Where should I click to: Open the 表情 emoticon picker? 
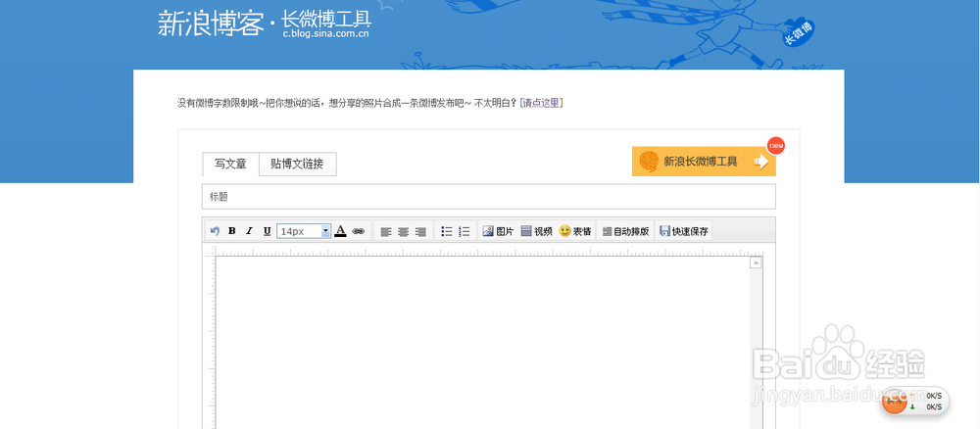pyautogui.click(x=575, y=231)
